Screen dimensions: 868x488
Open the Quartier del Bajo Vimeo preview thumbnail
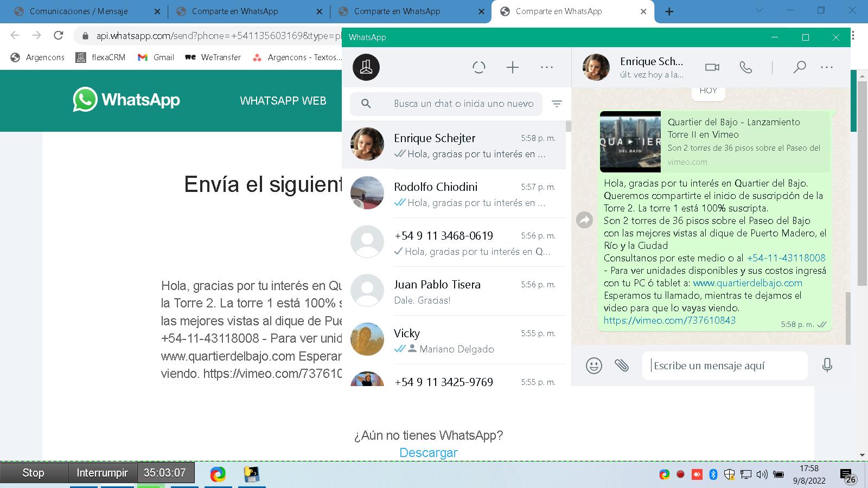pos(630,142)
